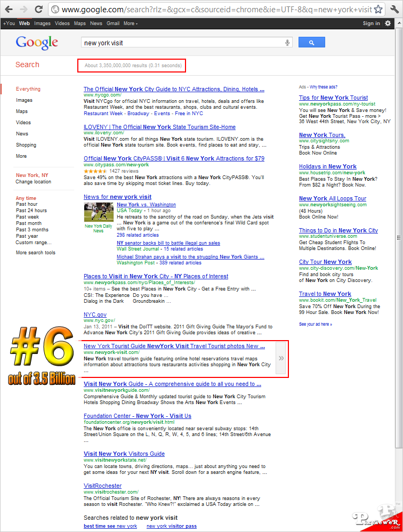This screenshot has width=403, height=532.
Task: Click Sign in link
Action: (371, 23)
